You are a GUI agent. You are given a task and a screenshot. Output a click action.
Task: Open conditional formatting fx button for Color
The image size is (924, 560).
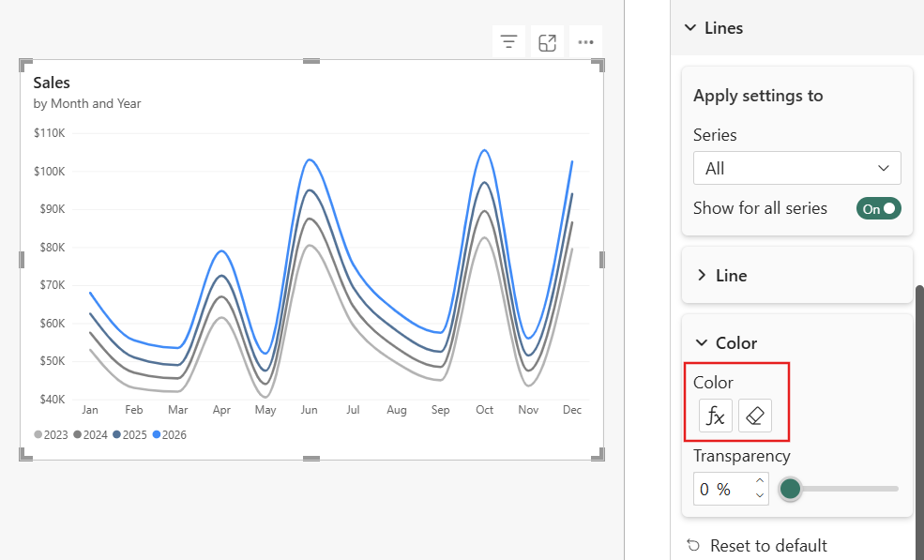716,416
